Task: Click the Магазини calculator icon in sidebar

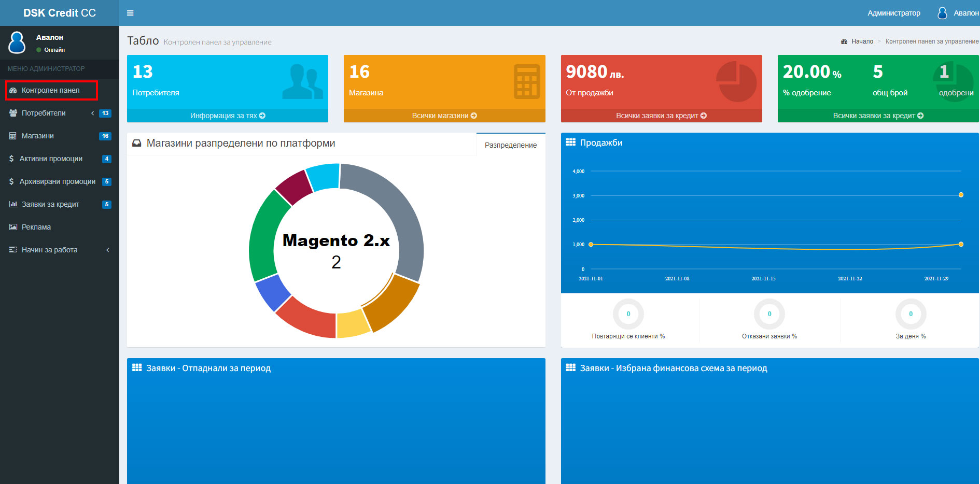Action: (x=12, y=136)
